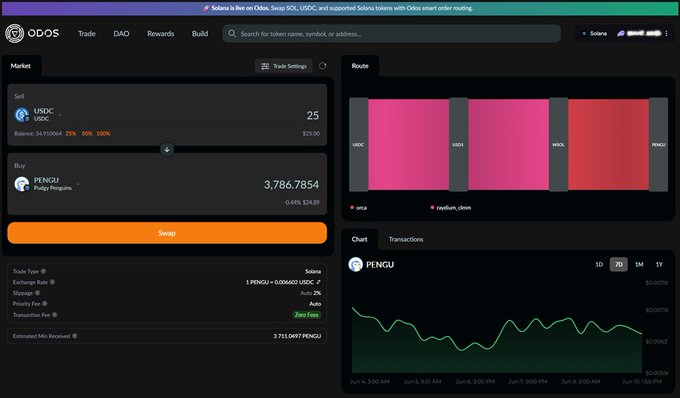The width and height of the screenshot is (680, 398).
Task: Click the USDC token icon
Action: pos(22,115)
